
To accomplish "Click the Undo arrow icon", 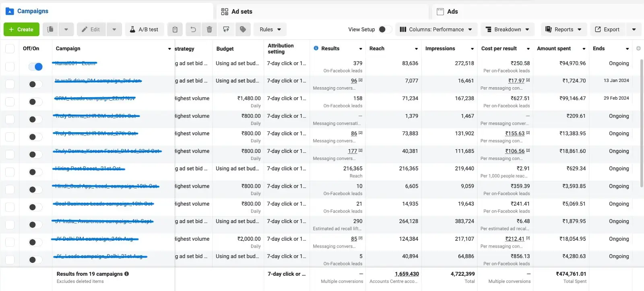I will [193, 29].
